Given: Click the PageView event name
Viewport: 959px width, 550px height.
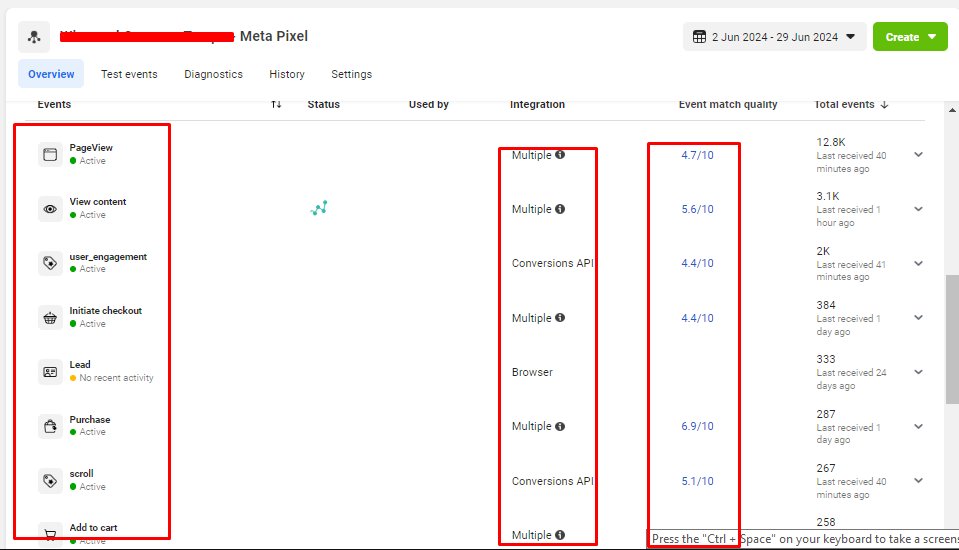Looking at the screenshot, I should click(x=91, y=147).
